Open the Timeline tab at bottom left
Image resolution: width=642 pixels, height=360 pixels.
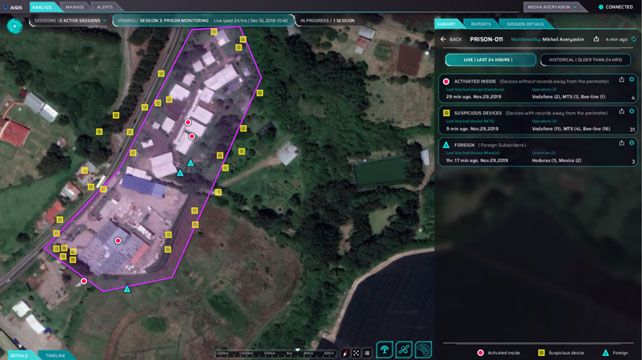[x=55, y=355]
